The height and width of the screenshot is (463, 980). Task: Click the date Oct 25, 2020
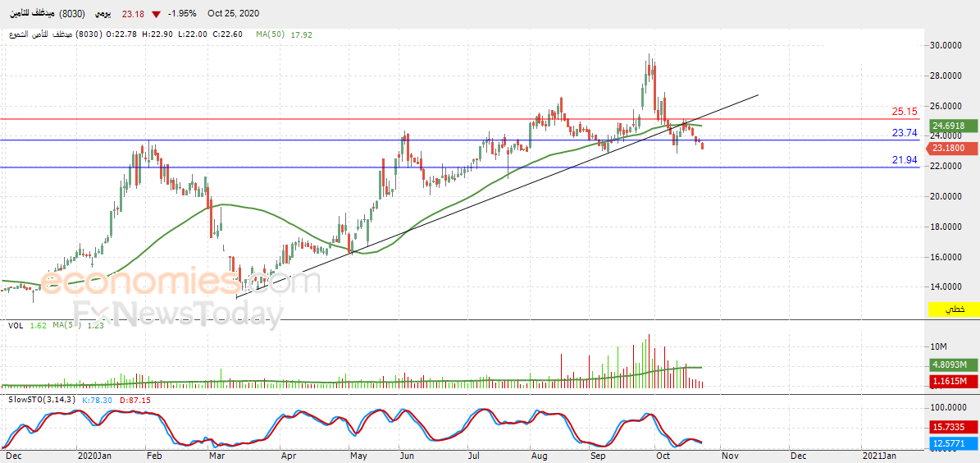coord(233,13)
